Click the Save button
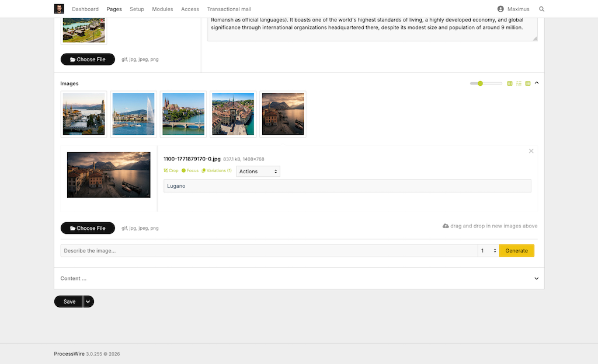Viewport: 598px width, 364px height. pyautogui.click(x=69, y=302)
